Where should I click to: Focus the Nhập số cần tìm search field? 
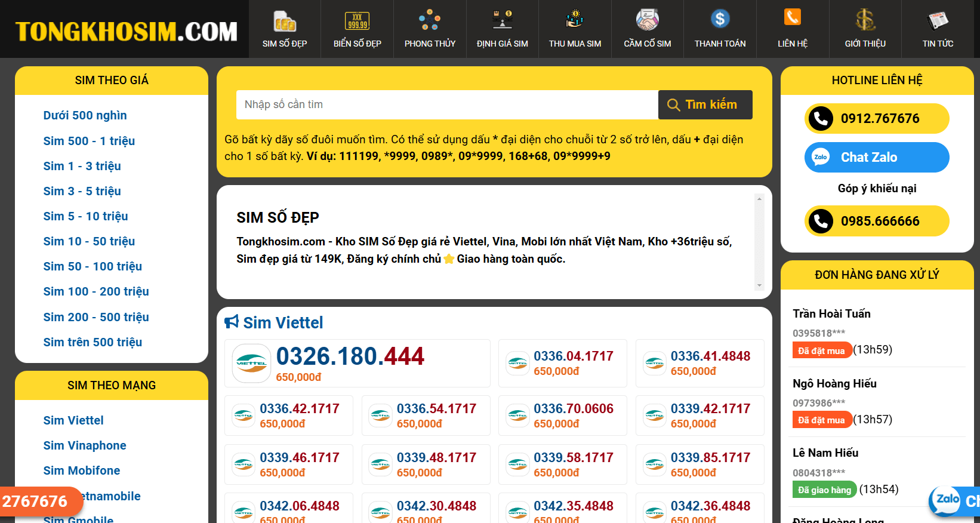coord(447,104)
